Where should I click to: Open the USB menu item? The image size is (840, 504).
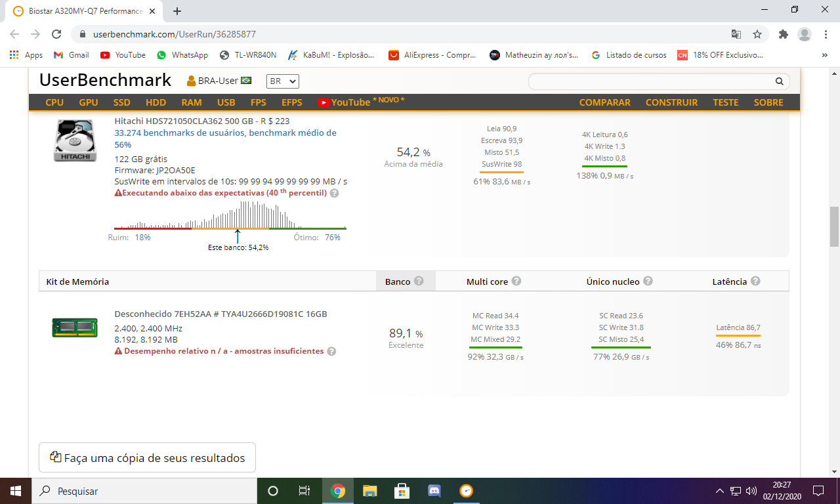226,102
